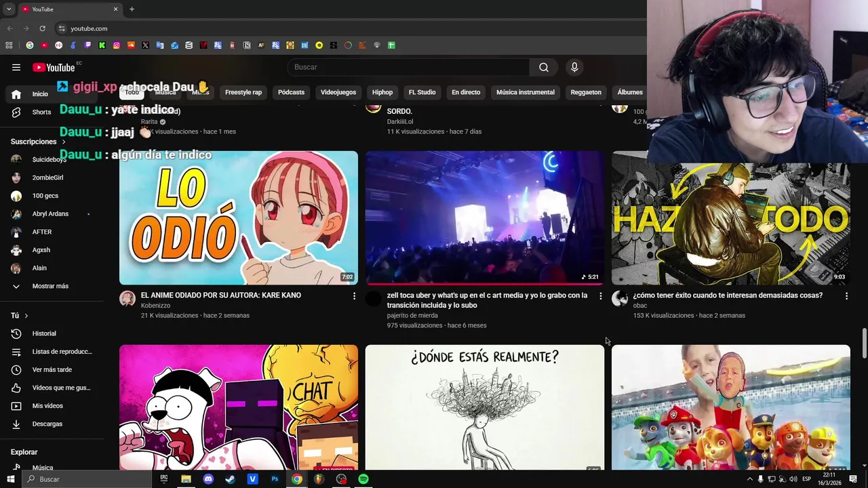Open options menu for obac video
This screenshot has width=868, height=488.
point(846,296)
